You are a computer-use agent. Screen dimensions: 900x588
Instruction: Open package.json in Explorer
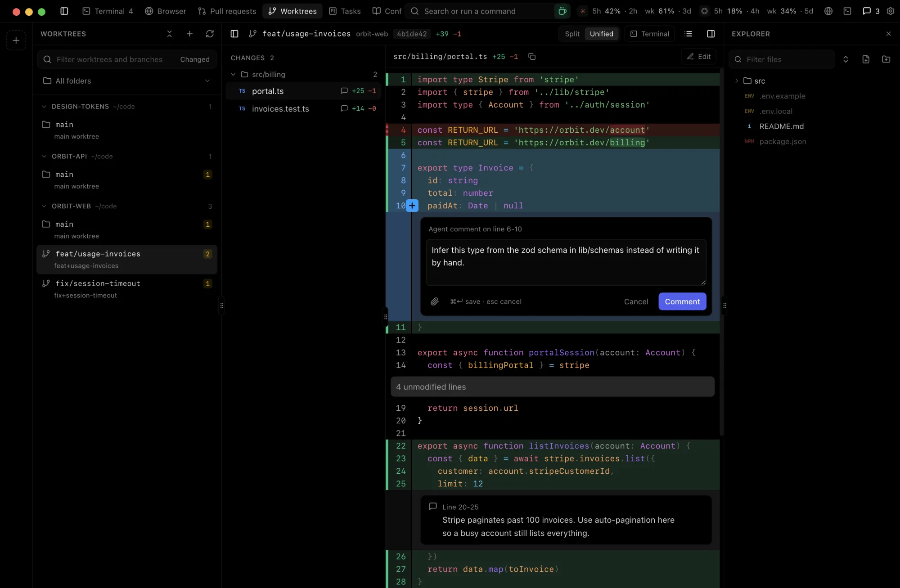pyautogui.click(x=783, y=142)
